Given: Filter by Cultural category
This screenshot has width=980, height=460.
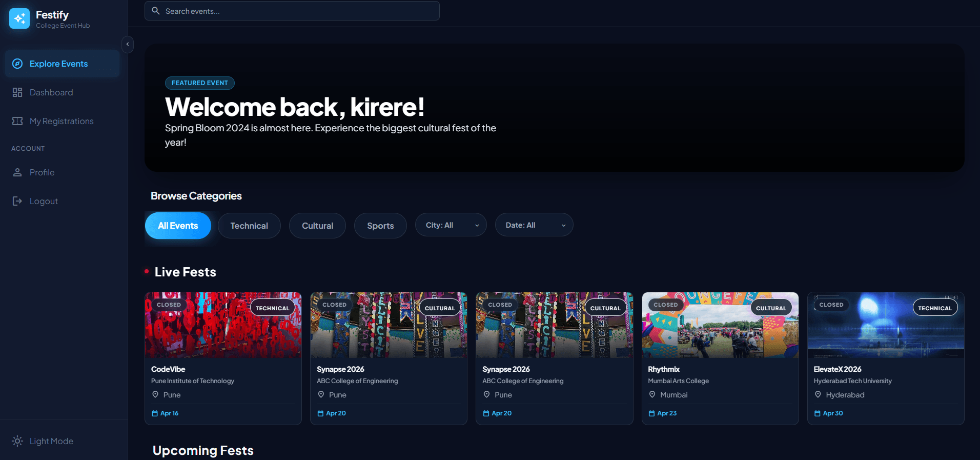Looking at the screenshot, I should coord(317,226).
